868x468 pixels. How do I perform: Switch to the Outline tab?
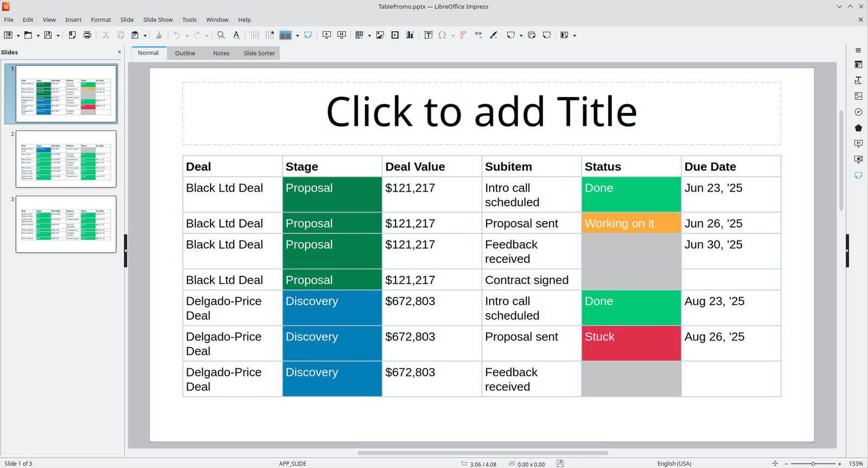[x=185, y=53]
